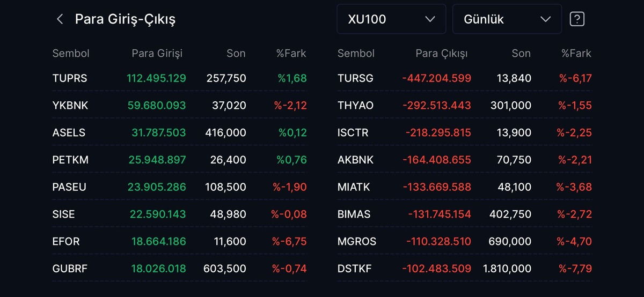Select the ASELS symbol
Screen dimensions: 644x297
(69, 132)
